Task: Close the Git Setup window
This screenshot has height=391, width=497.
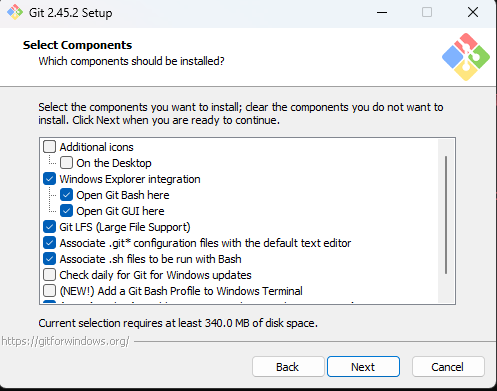Action: click(473, 13)
